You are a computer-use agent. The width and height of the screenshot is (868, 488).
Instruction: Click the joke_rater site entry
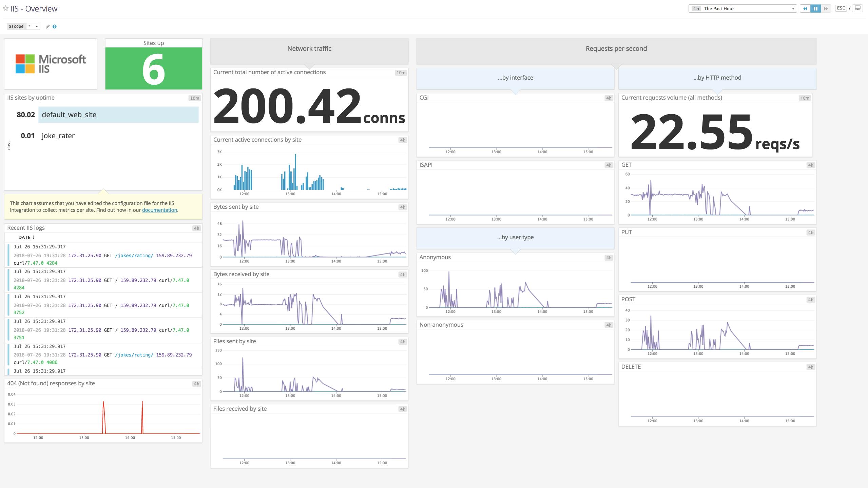(x=58, y=135)
